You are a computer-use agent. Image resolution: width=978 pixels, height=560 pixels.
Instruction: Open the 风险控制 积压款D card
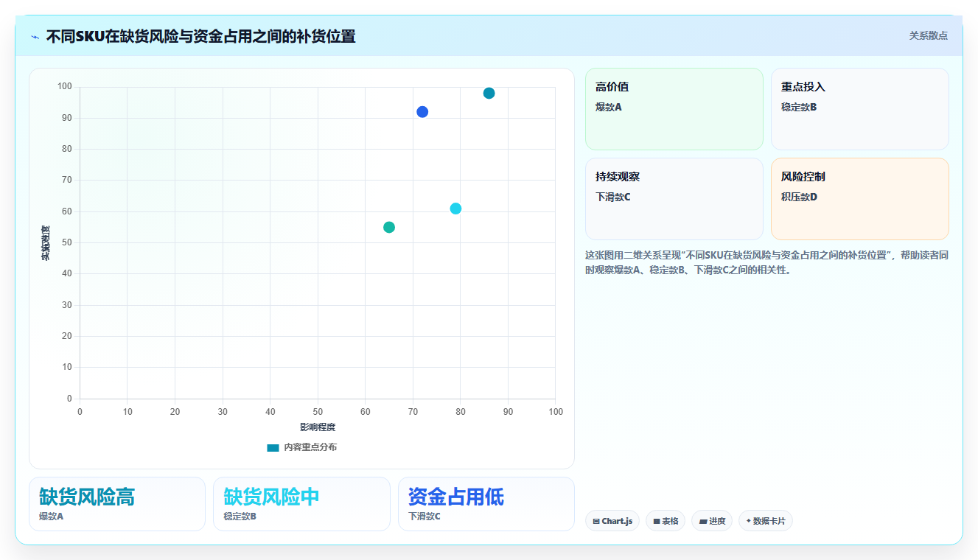860,199
